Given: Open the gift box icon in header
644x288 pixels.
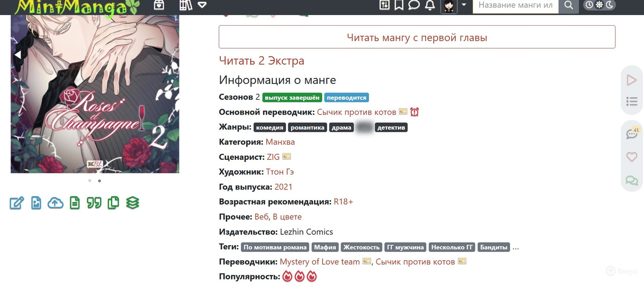Looking at the screenshot, I should [x=159, y=6].
